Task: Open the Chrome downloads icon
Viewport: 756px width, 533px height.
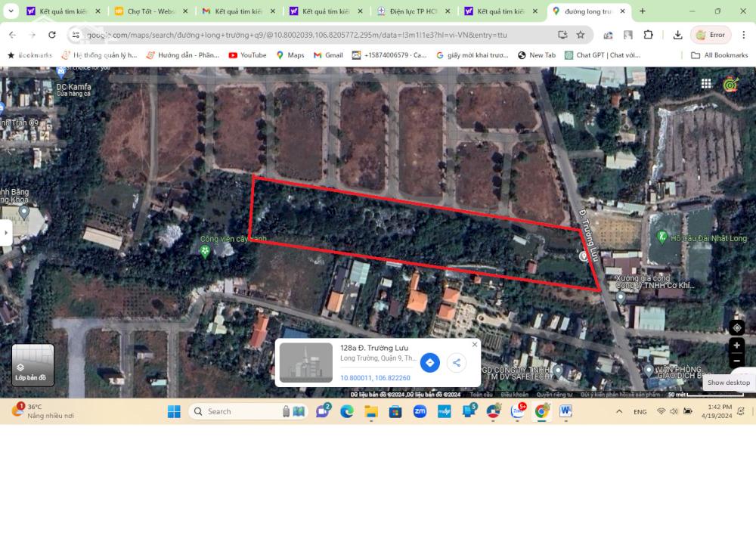Action: [677, 35]
